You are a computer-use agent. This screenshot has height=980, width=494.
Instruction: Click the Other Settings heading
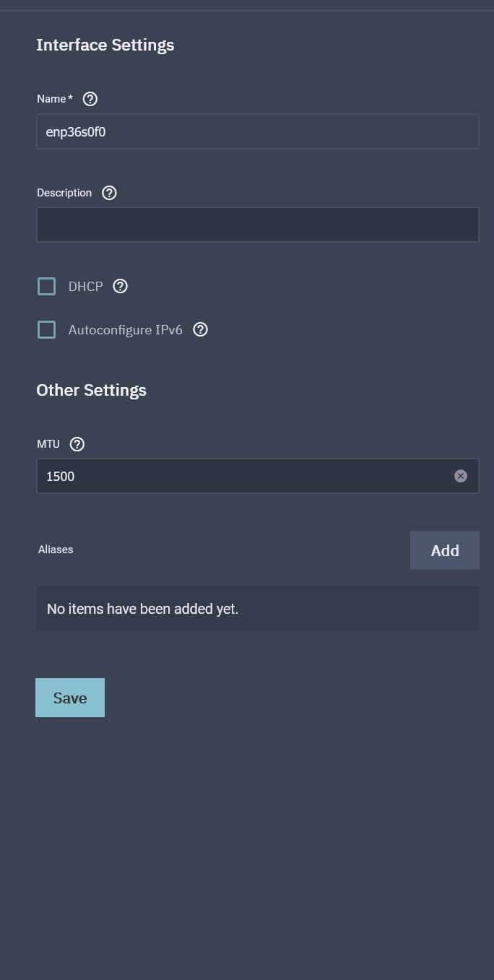coord(91,390)
